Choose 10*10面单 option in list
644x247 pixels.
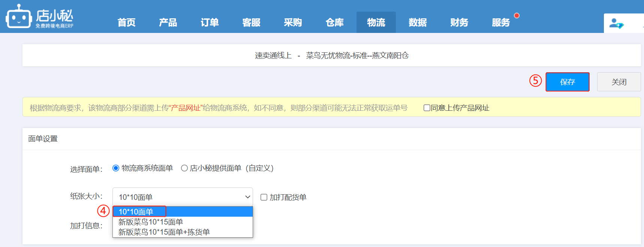[x=183, y=211]
